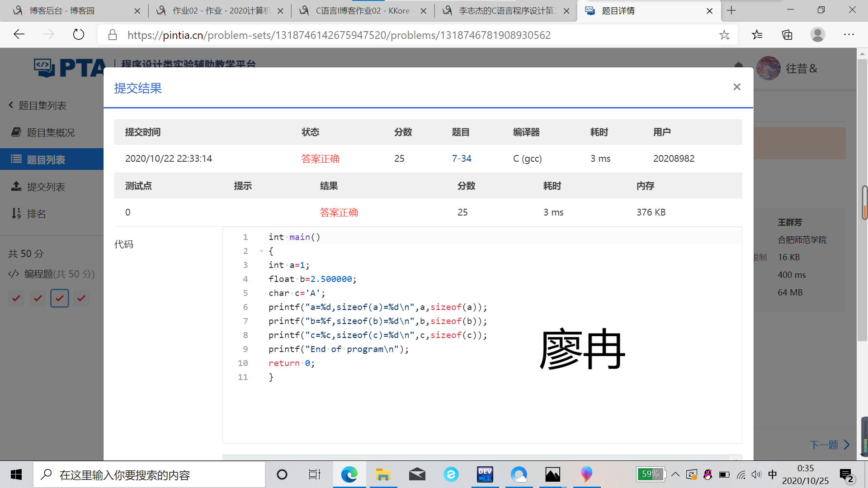
Task: Add page to favorites star icon
Action: point(724,35)
